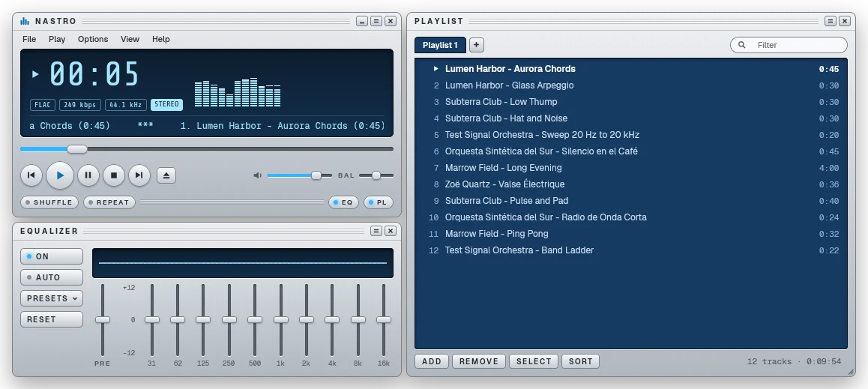The width and height of the screenshot is (868, 389).
Task: Select track Sweep 20 Hz to 20 kHz
Action: [x=631, y=135]
